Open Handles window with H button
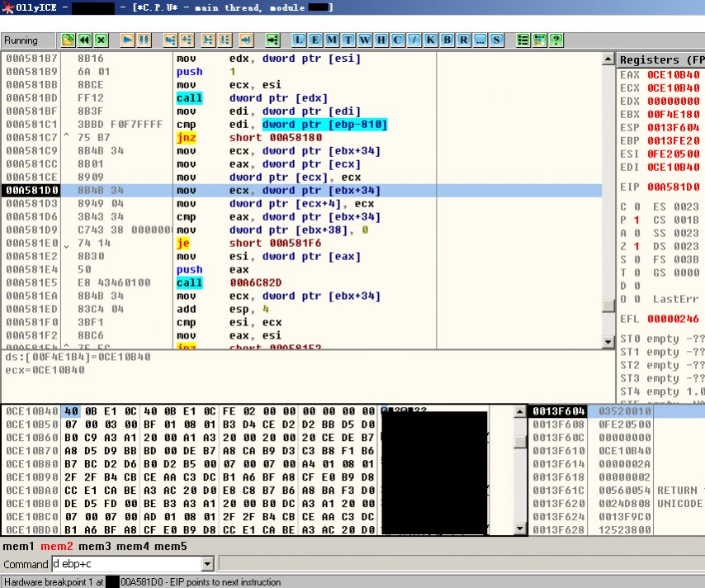The width and height of the screenshot is (705, 588). pos(381,40)
